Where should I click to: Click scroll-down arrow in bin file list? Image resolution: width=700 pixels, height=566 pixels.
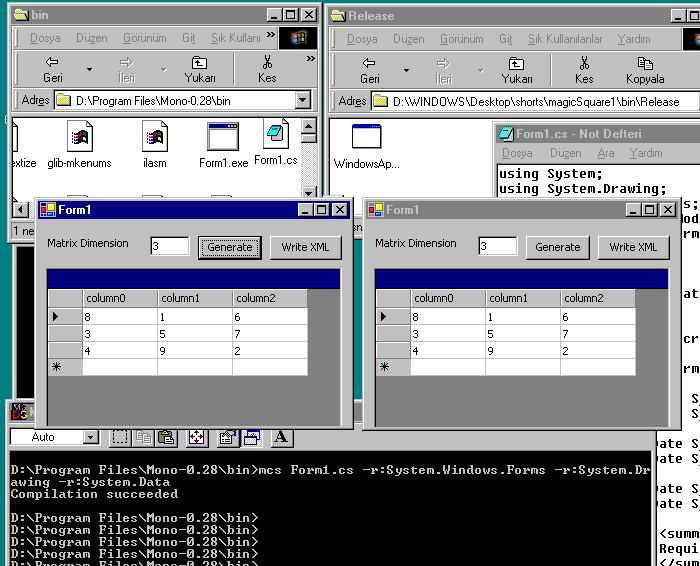308,192
